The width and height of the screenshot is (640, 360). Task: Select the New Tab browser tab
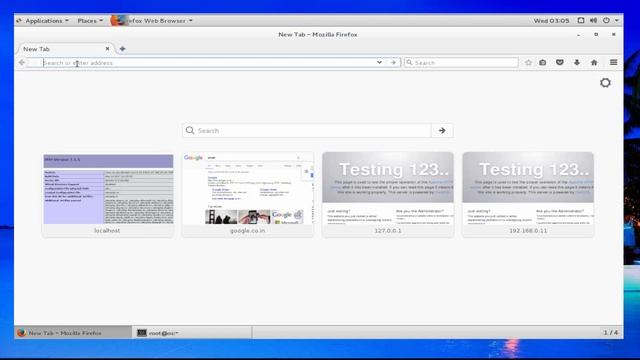pos(65,49)
